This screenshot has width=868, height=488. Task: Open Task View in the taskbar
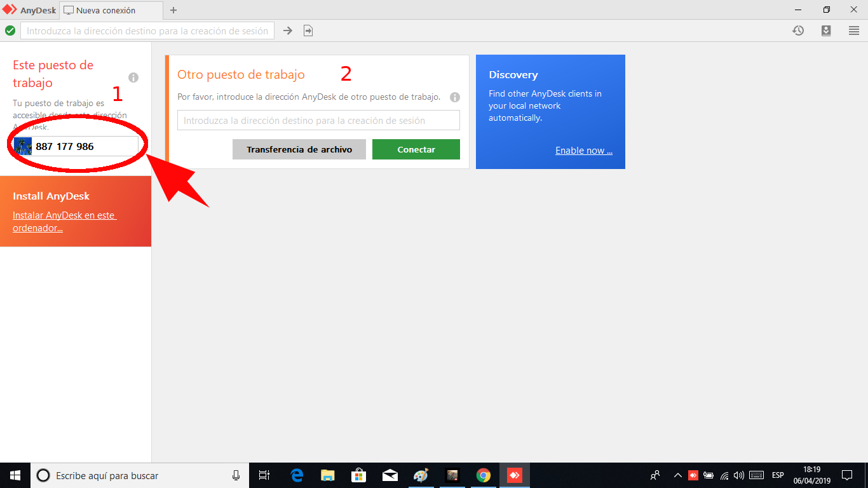(x=264, y=475)
